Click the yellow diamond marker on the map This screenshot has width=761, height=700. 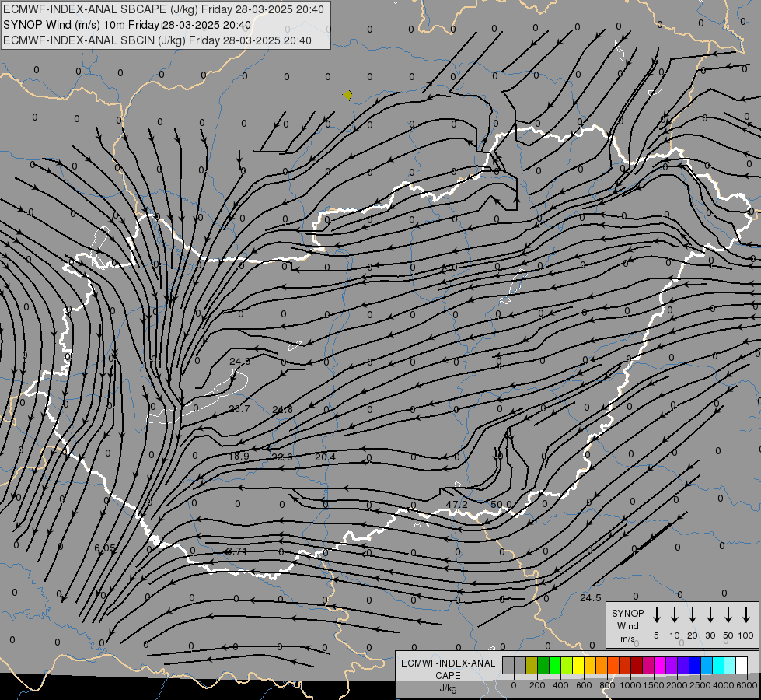(347, 95)
